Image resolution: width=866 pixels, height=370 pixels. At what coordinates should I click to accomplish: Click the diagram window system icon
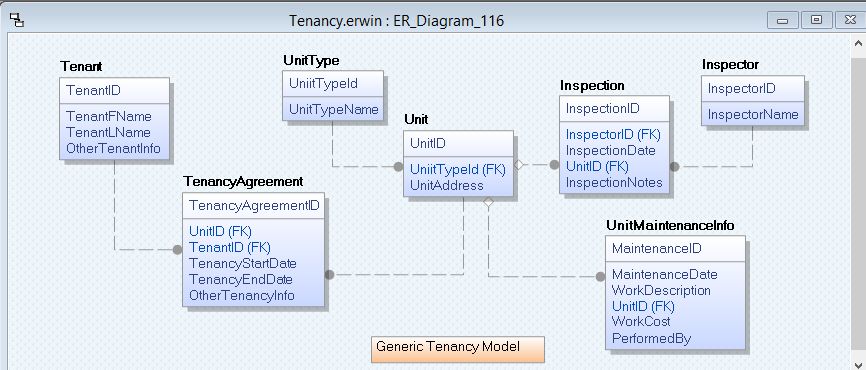coord(17,21)
